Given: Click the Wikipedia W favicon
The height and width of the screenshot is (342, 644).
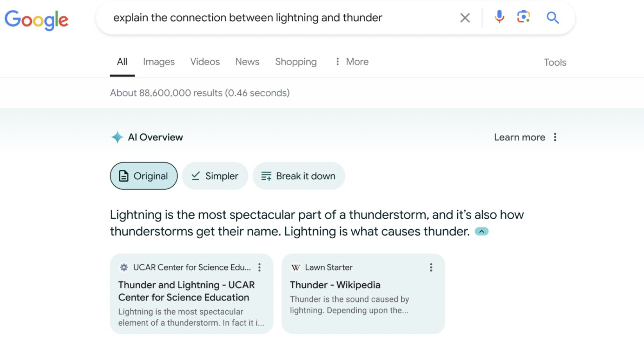Looking at the screenshot, I should [296, 267].
